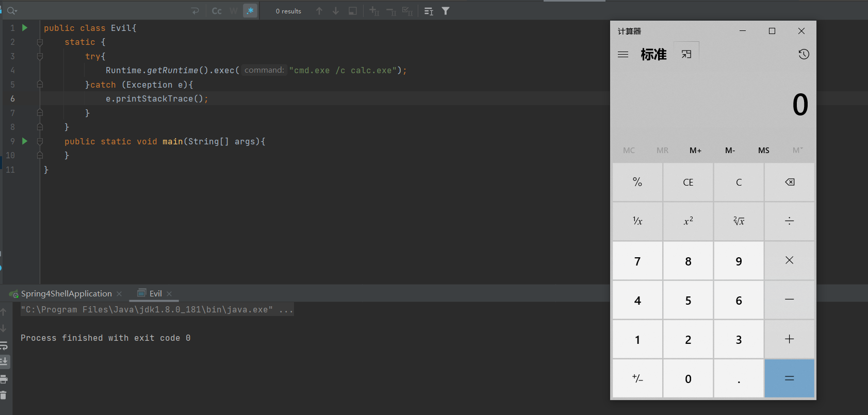Click up stack trace arrow in console
The image size is (868, 415).
pos(4,312)
